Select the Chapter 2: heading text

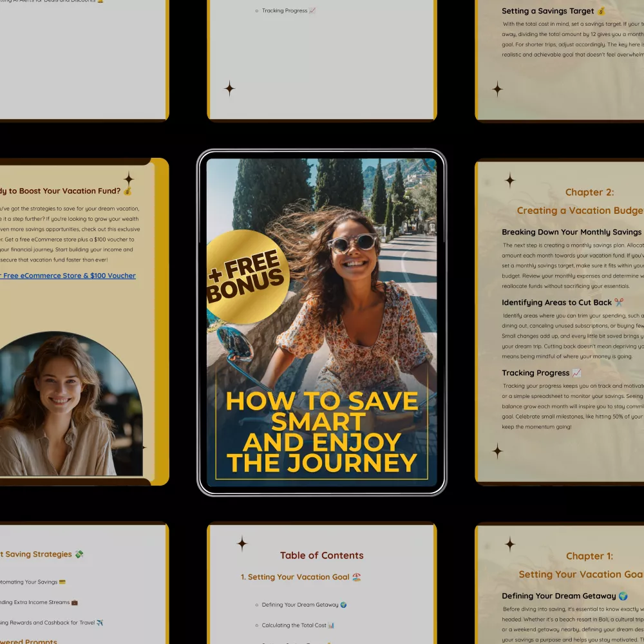[589, 192]
